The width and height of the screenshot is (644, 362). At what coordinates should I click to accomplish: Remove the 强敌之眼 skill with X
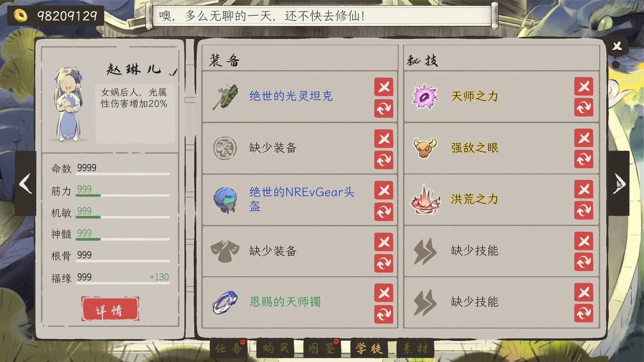click(x=583, y=138)
